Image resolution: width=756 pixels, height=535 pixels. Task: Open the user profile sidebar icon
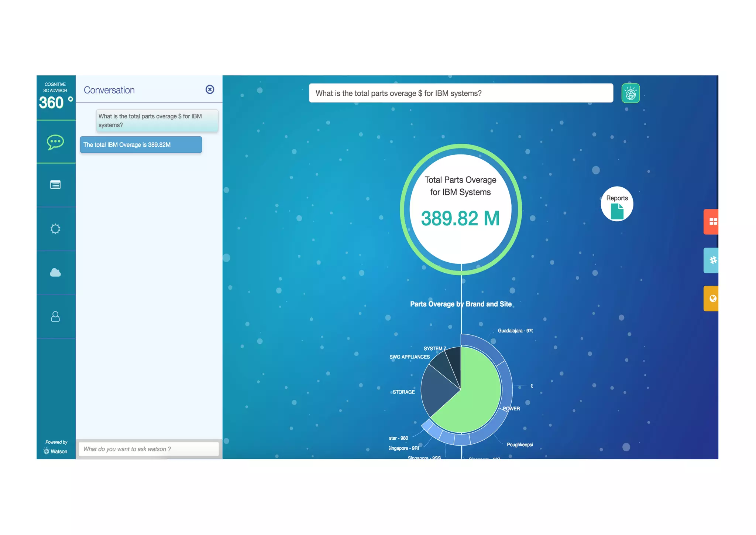(x=55, y=317)
